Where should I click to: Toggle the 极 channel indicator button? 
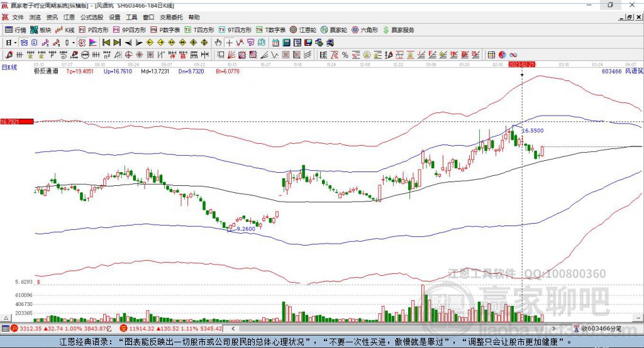[x=82, y=43]
